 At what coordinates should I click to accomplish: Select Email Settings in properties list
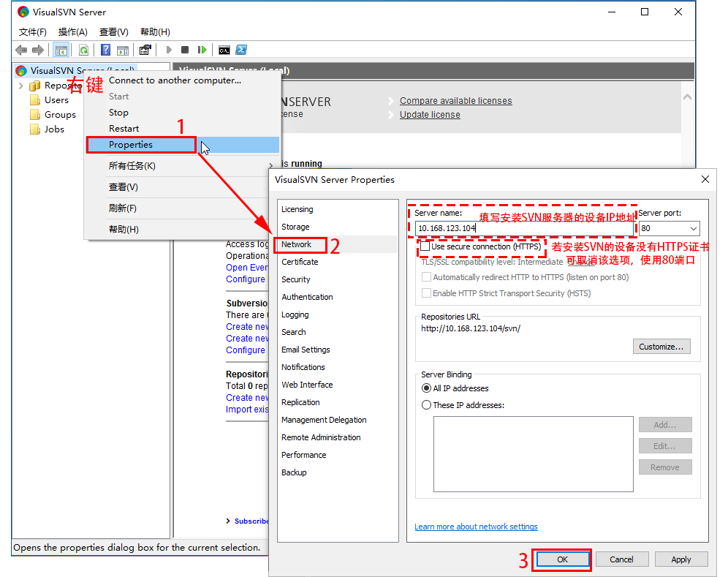337,350
